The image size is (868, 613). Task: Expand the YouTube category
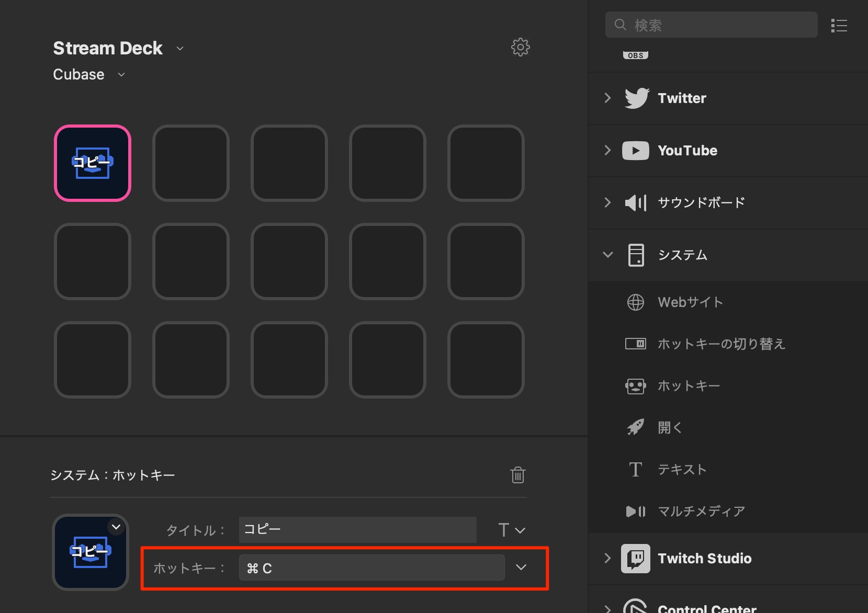607,150
